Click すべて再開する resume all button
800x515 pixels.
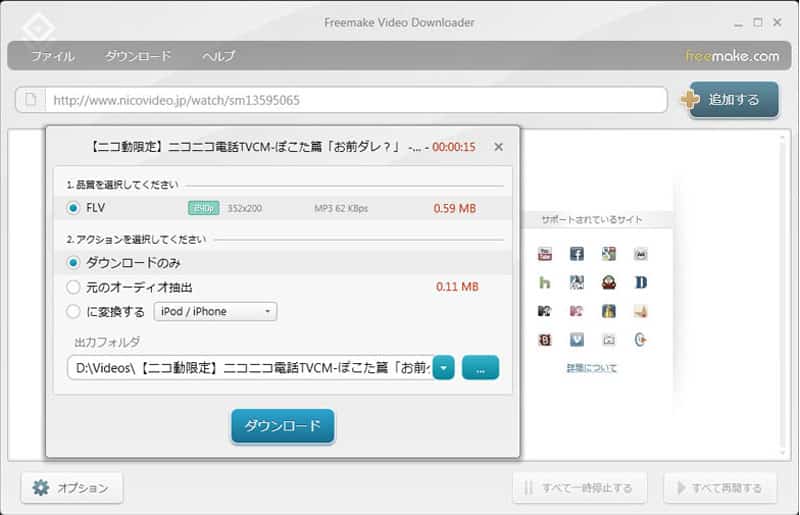[x=720, y=488]
